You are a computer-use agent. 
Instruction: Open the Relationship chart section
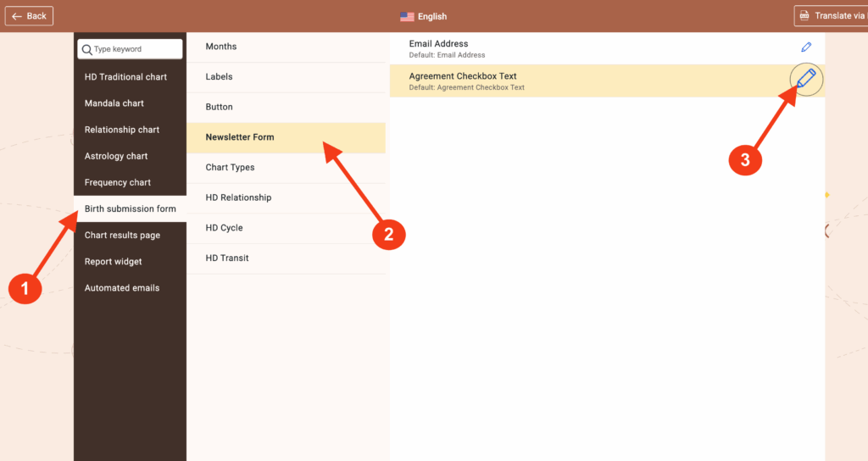pos(122,130)
